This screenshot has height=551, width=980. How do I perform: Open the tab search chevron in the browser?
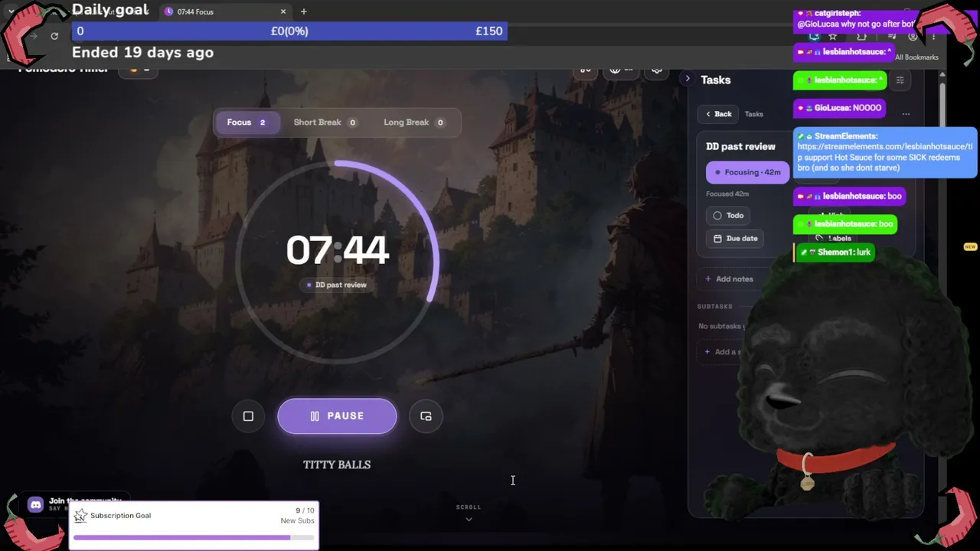(x=11, y=11)
